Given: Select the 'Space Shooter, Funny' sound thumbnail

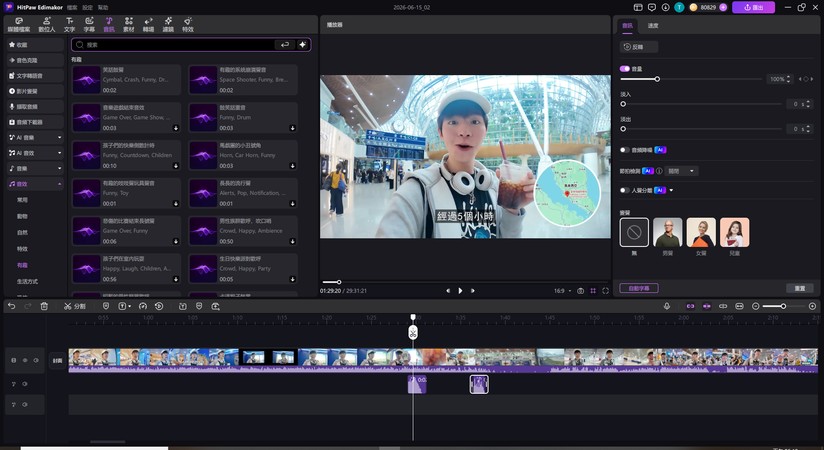Looking at the screenshot, I should click(203, 80).
